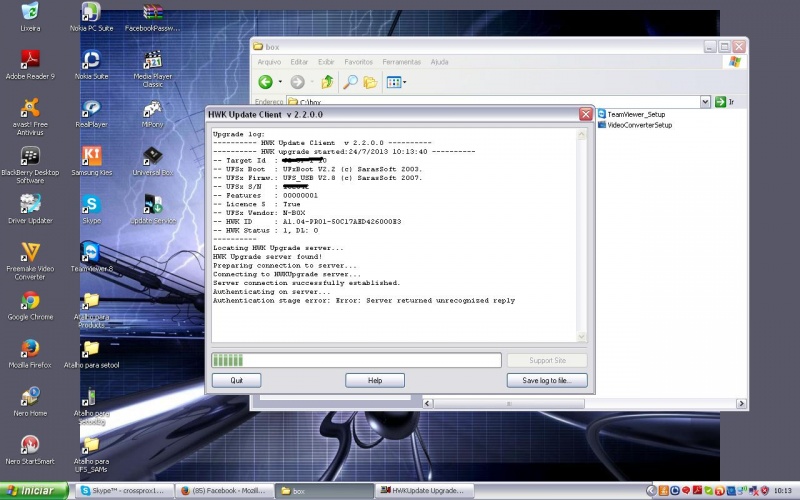This screenshot has width=800, height=500.
Task: Launch Nero StartSmart shortcut
Action: [30, 450]
